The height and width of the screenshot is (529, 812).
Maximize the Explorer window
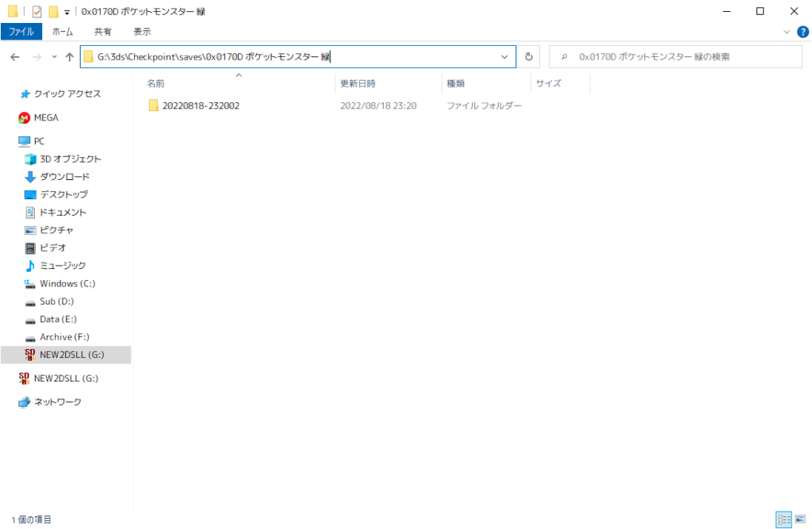[x=760, y=11]
